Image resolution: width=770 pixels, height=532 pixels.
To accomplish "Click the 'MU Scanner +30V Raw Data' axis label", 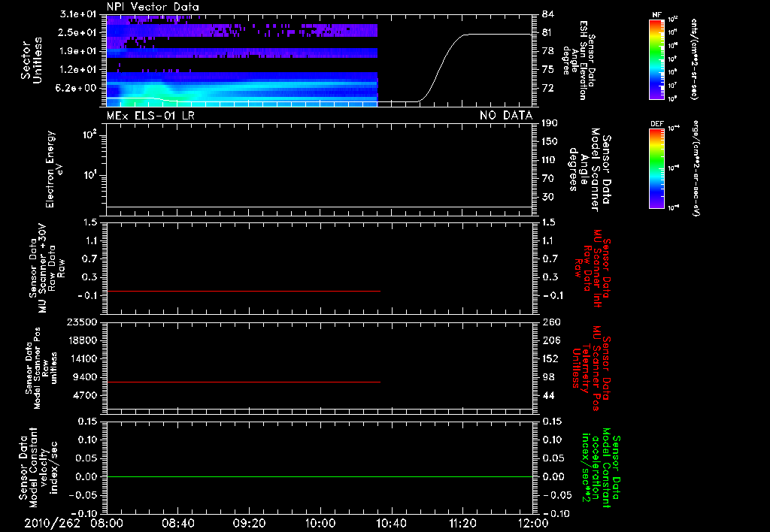I will [47, 268].
